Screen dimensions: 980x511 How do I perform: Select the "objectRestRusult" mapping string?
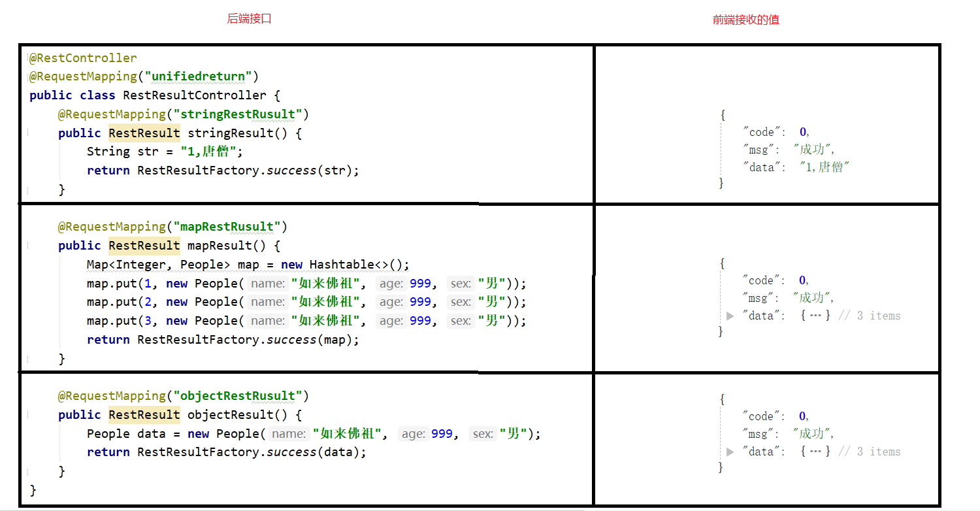tap(238, 396)
